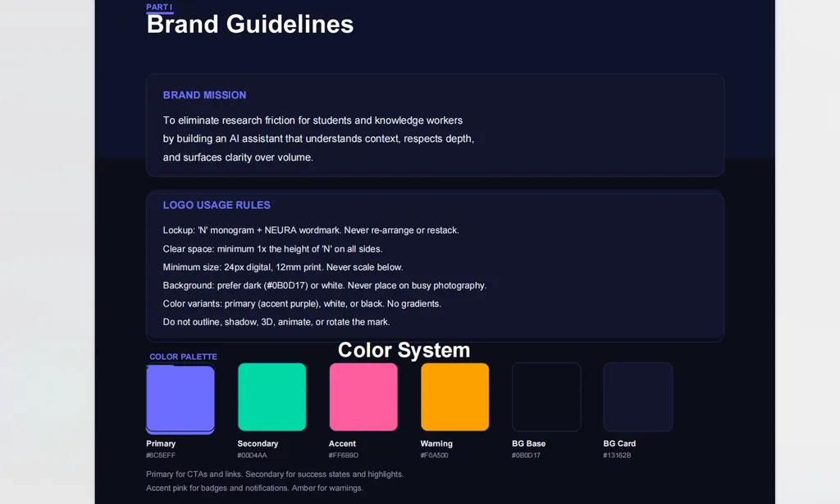This screenshot has width=840, height=504.
Task: Click the COLOR PALETTE label
Action: pyautogui.click(x=183, y=356)
